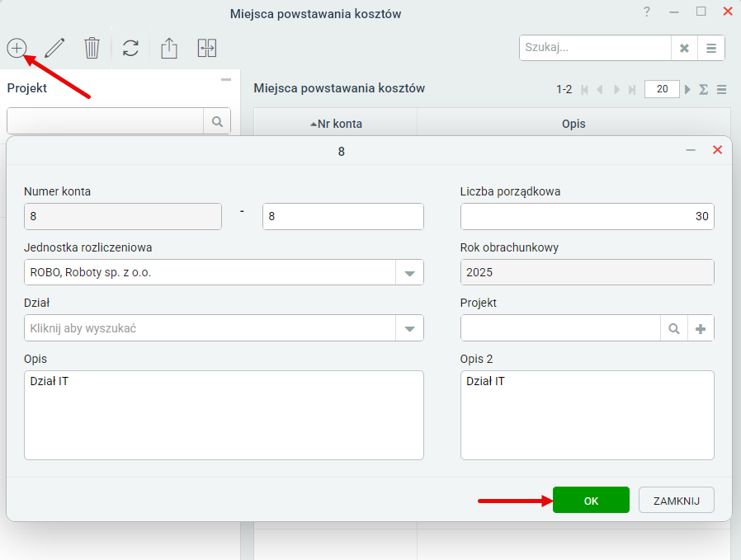Go to previous page of list
Viewport: 741px width, 560px height.
click(x=600, y=89)
